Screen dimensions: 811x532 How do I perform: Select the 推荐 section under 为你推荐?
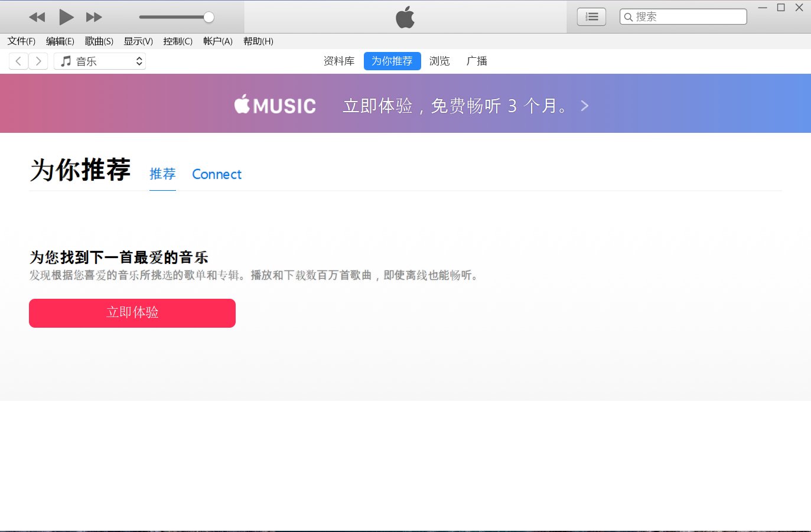(162, 174)
